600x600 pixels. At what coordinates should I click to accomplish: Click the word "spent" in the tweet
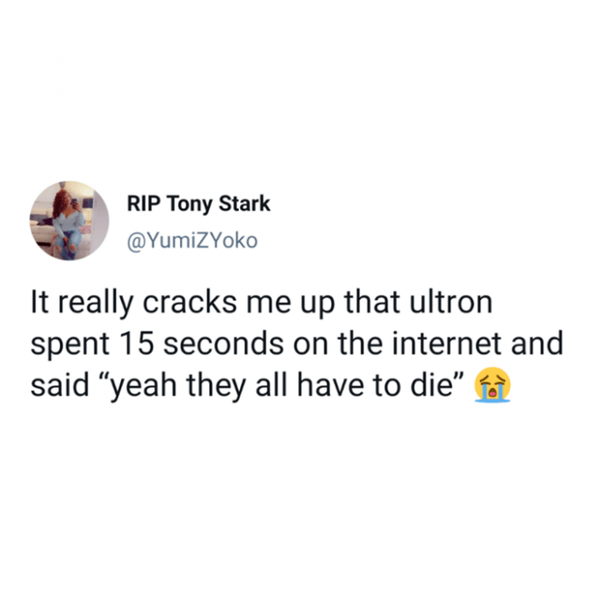pyautogui.click(x=70, y=345)
